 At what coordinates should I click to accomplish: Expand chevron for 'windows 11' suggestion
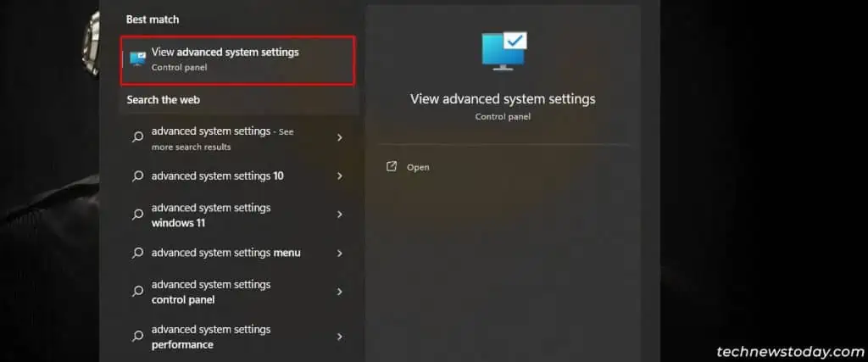click(x=340, y=214)
